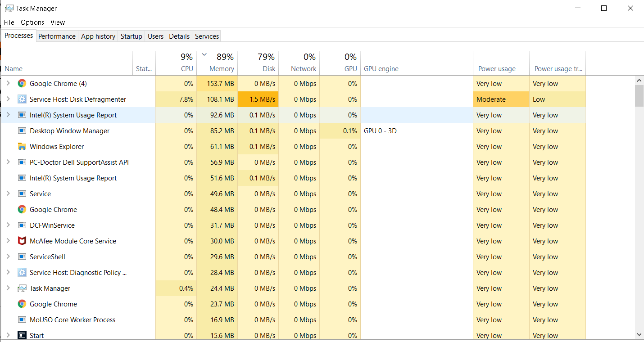Screen dimensions: 644x342
Task: Switch to the Performance tab
Action: point(57,36)
